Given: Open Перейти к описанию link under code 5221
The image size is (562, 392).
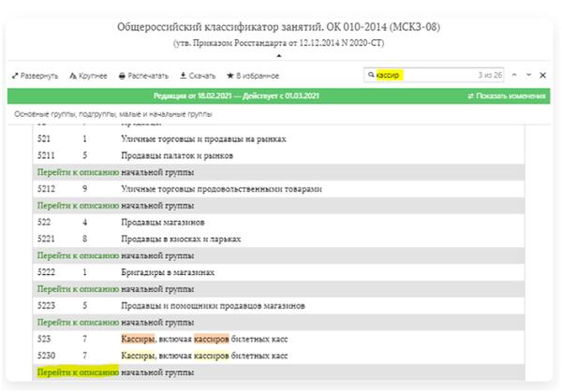Looking at the screenshot, I should [x=78, y=255].
